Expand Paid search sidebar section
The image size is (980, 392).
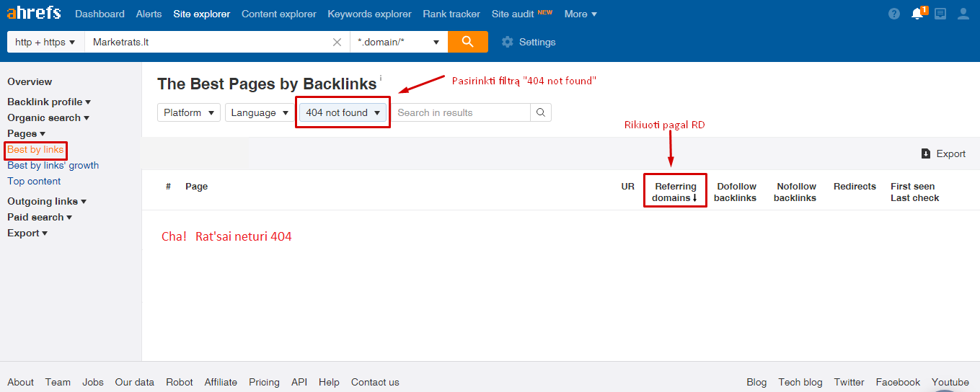[40, 217]
